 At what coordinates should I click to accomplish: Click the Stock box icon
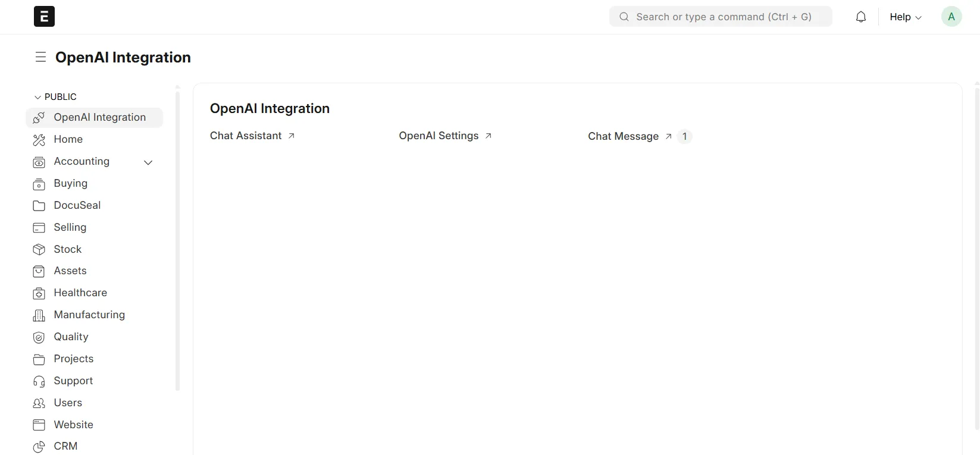39,249
